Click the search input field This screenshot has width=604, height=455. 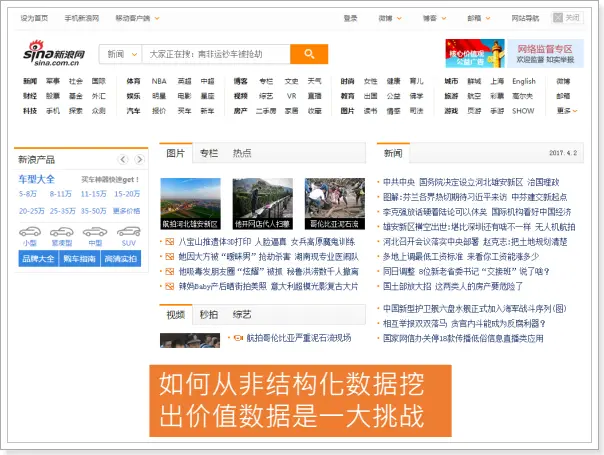point(216,54)
